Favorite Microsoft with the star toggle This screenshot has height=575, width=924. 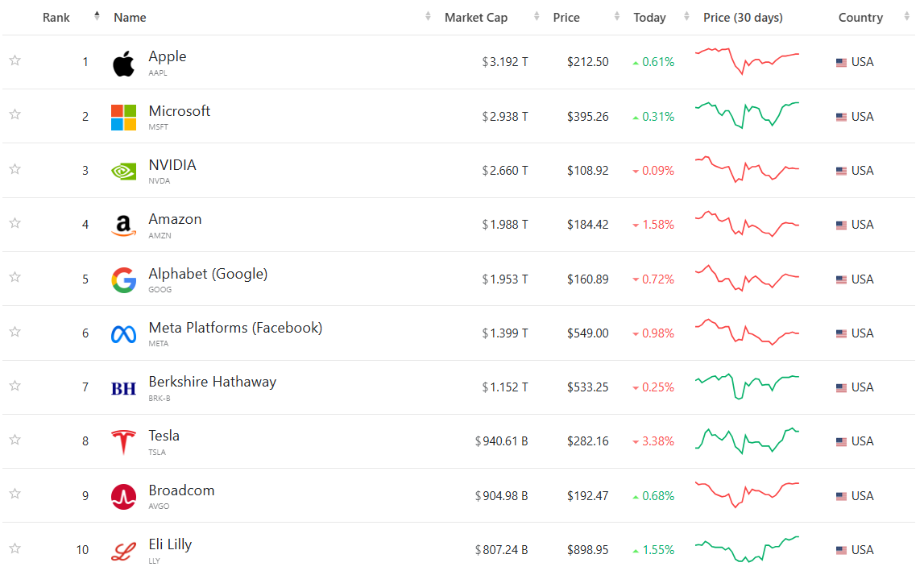[15, 114]
